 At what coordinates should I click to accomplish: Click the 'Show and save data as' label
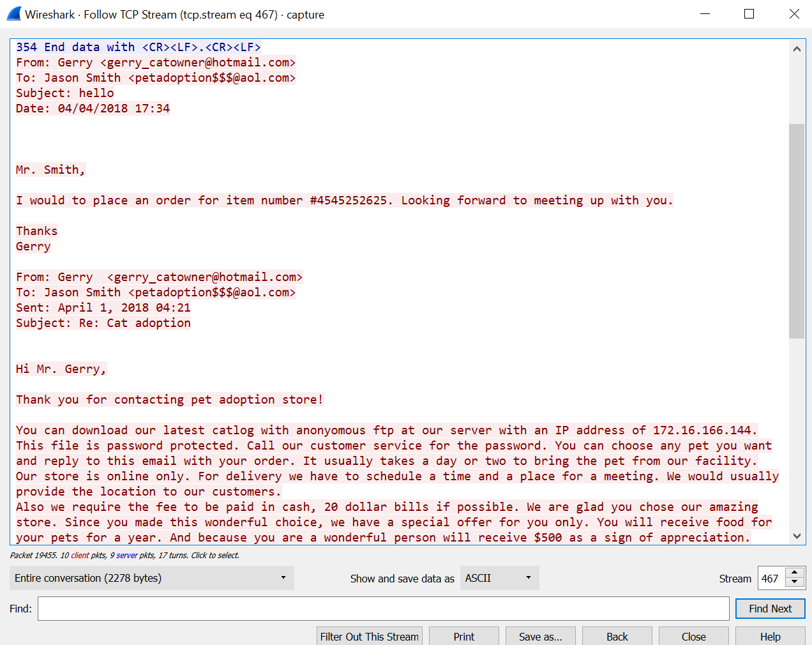click(x=402, y=579)
